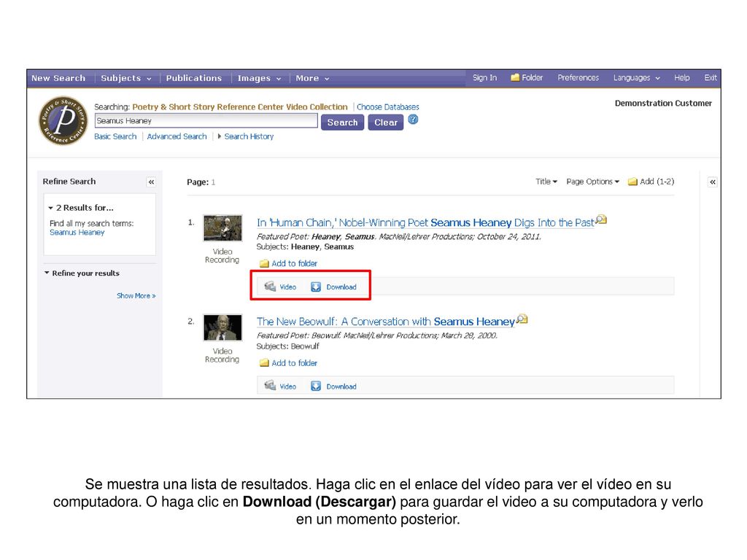Click the Clear button
Viewport: 747px width, 560px height.
385,122
